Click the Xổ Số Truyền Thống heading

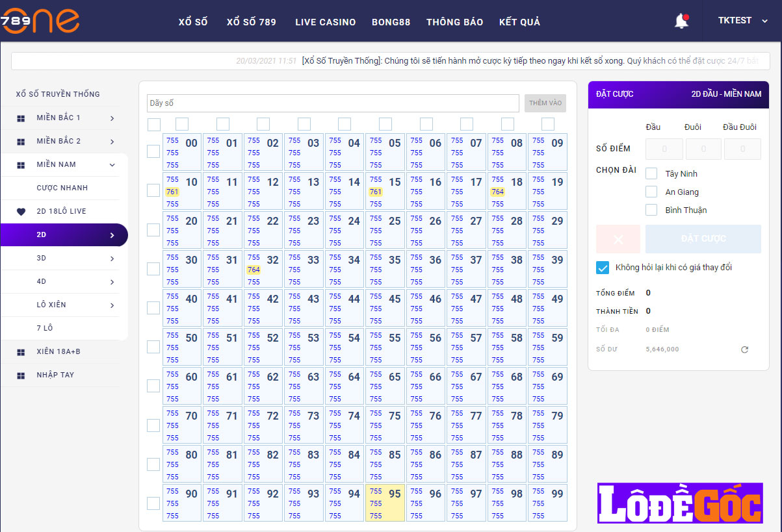pyautogui.click(x=58, y=94)
